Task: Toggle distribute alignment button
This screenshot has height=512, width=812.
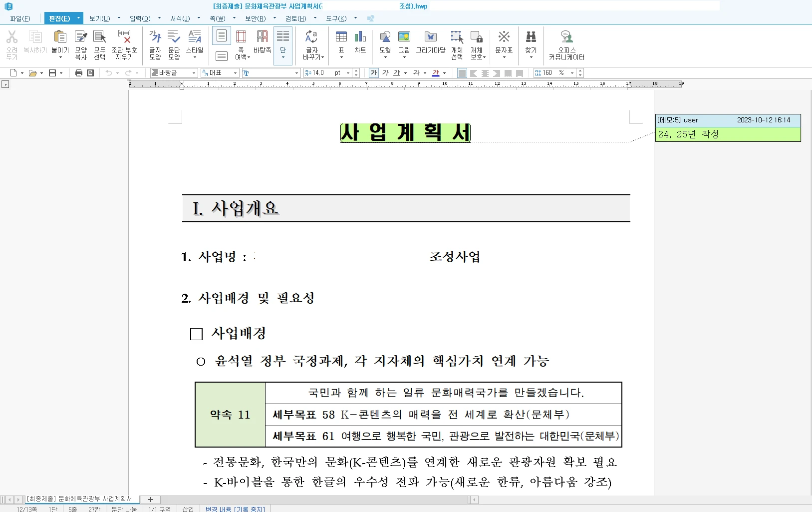Action: pyautogui.click(x=508, y=73)
